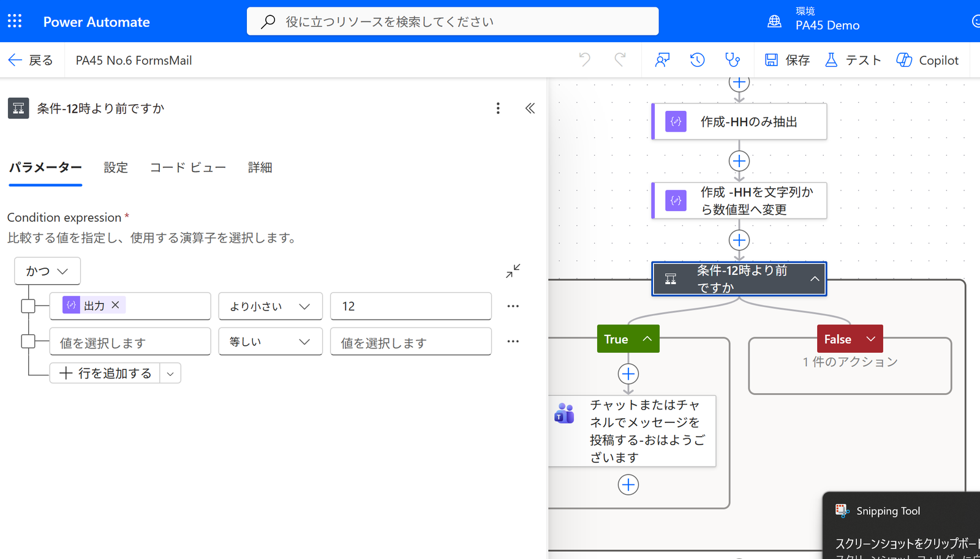Collapse the panel with double chevron

(530, 108)
